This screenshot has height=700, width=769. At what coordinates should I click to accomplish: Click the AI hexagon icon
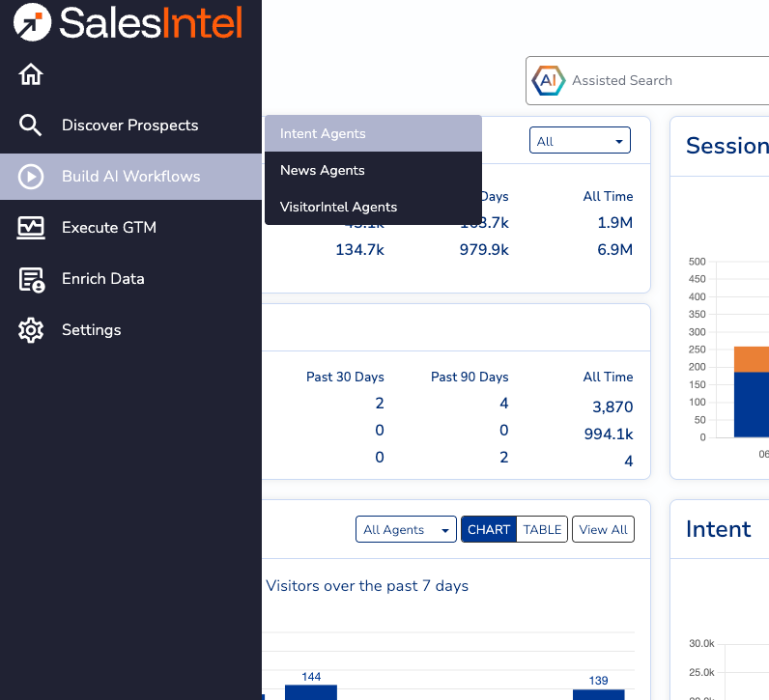[x=549, y=80]
